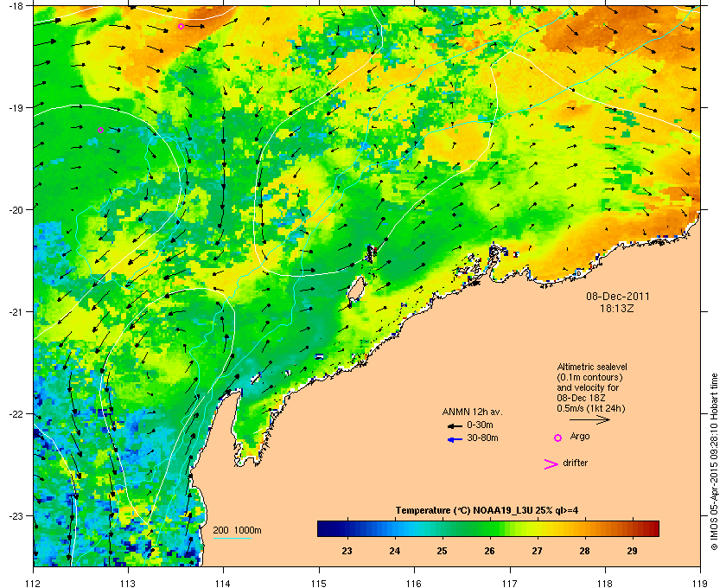
Task: Click the latitude axis label -23
Action: [16, 515]
